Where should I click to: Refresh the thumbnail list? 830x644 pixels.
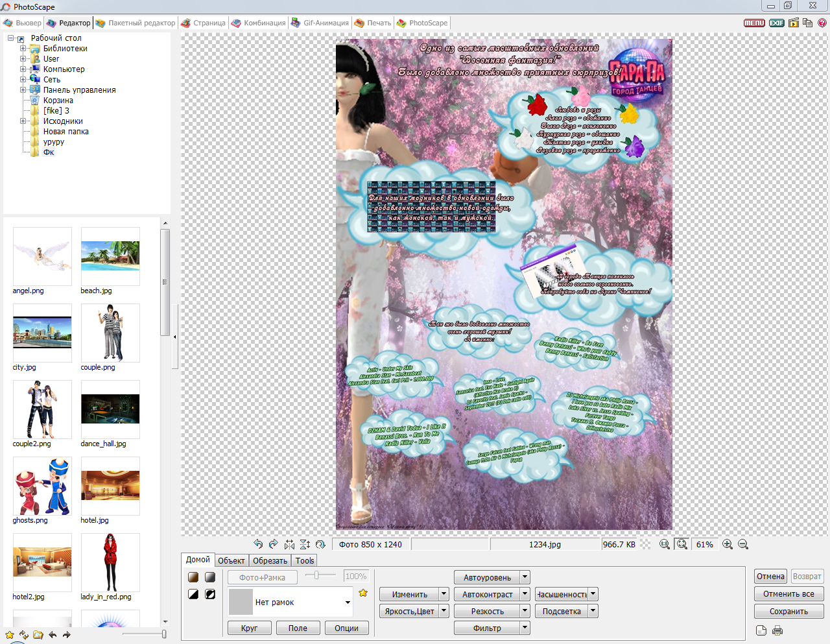(24, 635)
